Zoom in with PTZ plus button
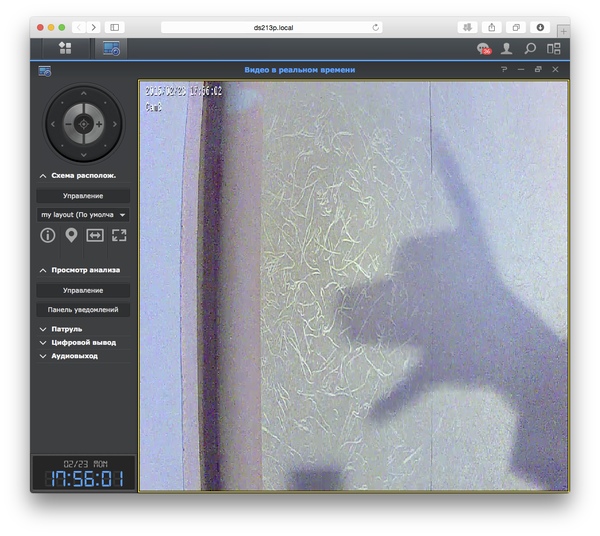600x536 pixels. 99,124
